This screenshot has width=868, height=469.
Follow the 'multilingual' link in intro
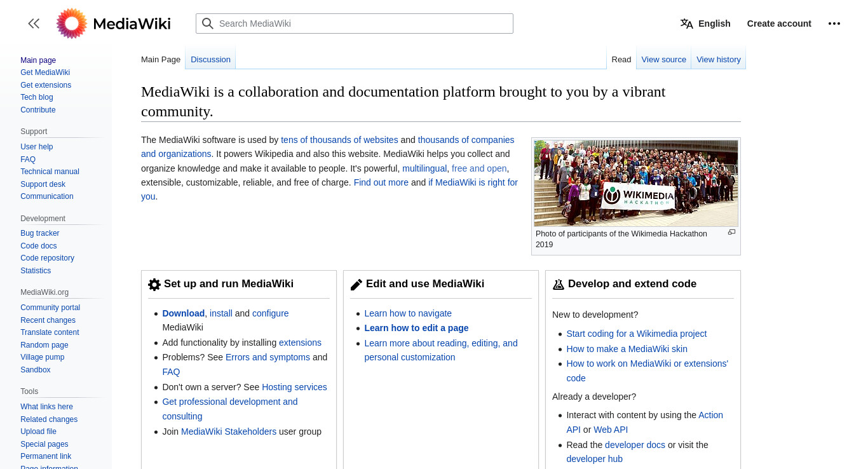tap(424, 168)
